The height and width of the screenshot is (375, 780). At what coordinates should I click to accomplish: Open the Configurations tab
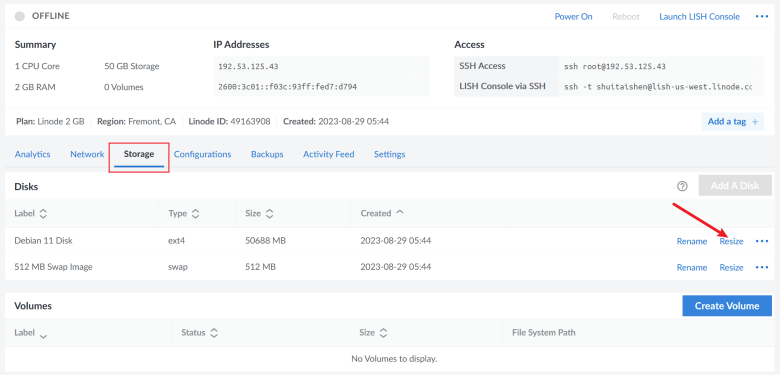[x=202, y=154]
